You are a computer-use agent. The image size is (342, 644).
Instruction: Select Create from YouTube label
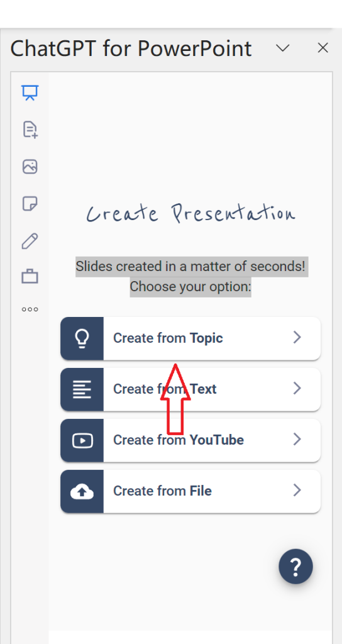[x=179, y=440]
